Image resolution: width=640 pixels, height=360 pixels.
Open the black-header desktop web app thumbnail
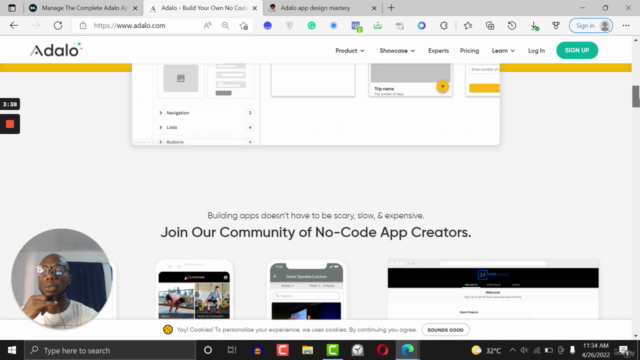493,289
